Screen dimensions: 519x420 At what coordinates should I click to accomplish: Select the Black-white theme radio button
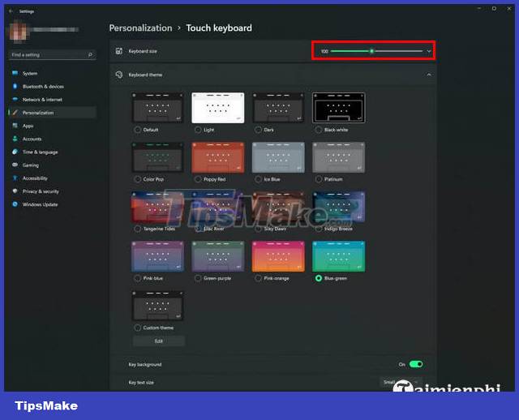(319, 130)
